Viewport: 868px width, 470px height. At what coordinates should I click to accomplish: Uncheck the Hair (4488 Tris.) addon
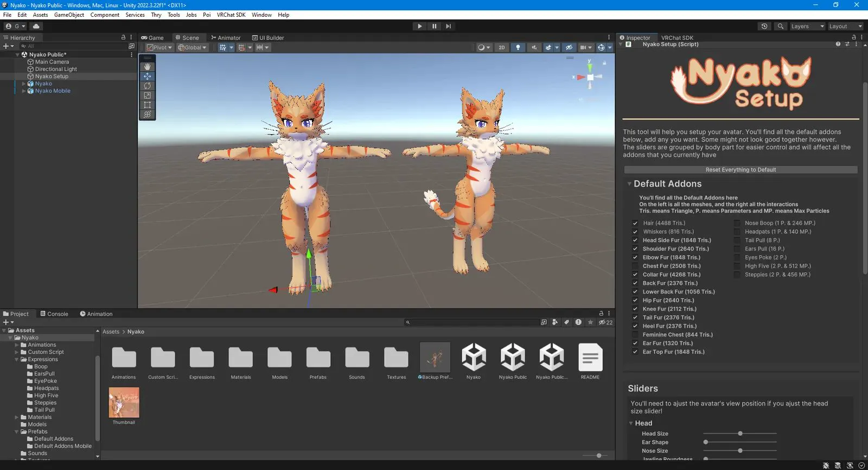[635, 223]
